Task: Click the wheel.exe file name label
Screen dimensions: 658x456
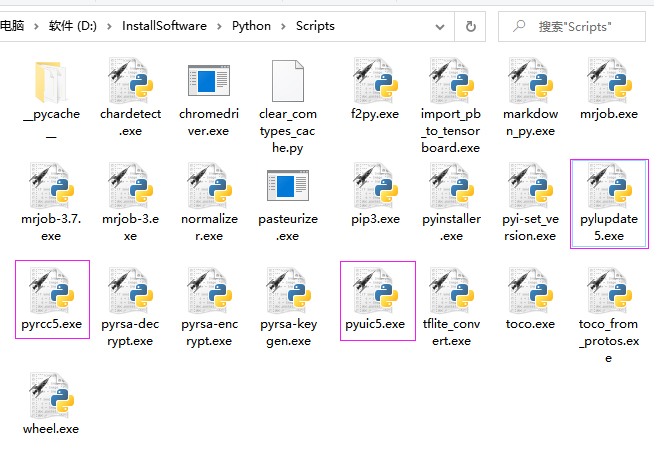Action: 51,429
